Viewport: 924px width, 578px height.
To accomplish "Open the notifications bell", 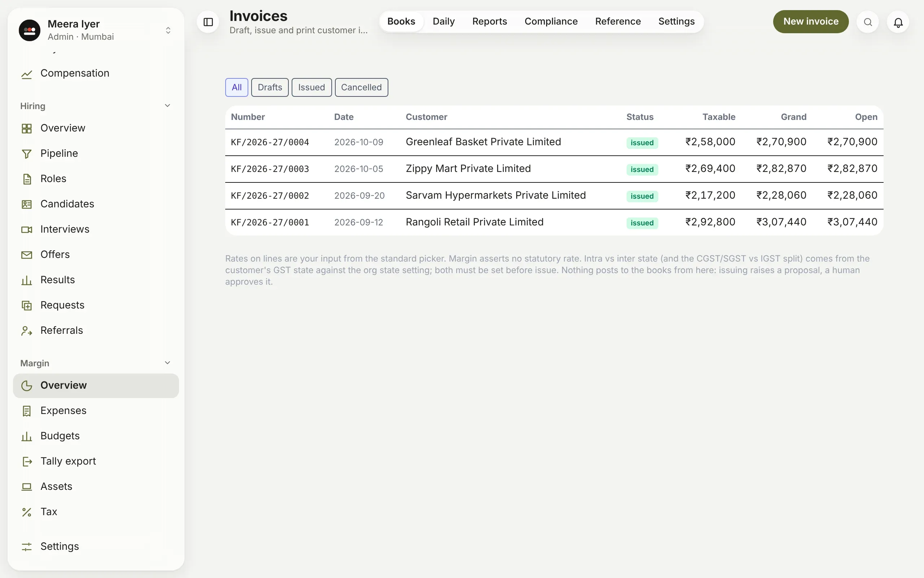I will pos(898,22).
